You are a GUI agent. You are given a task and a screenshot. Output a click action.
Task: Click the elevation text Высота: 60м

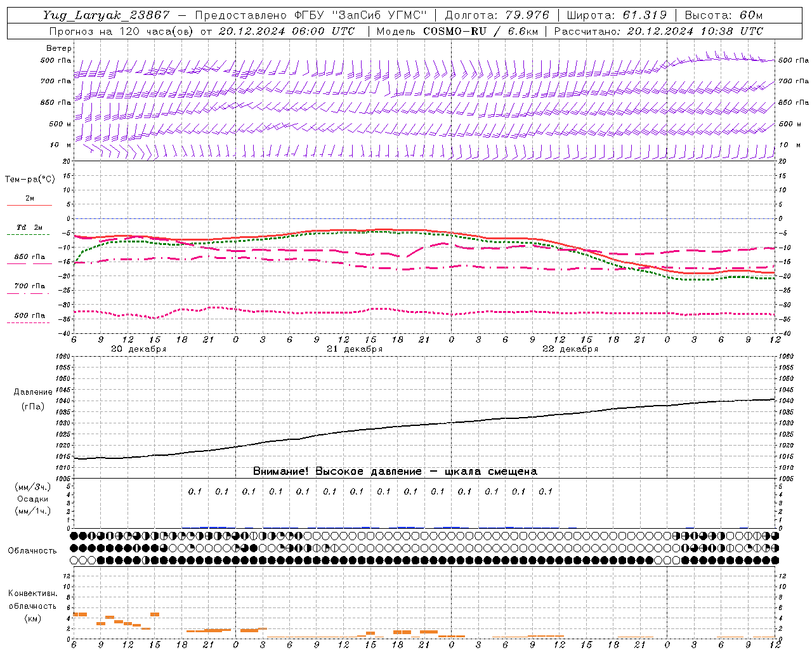723,15
